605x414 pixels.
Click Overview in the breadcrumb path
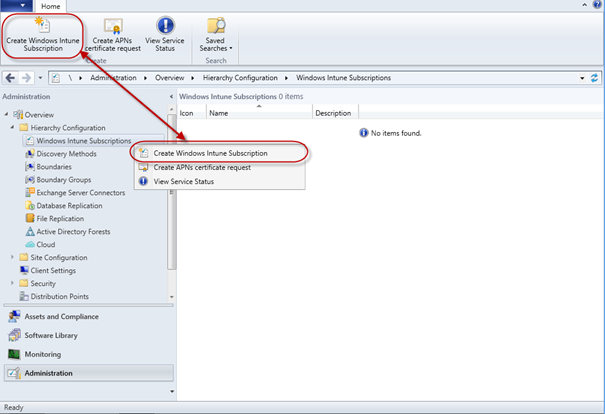(169, 78)
